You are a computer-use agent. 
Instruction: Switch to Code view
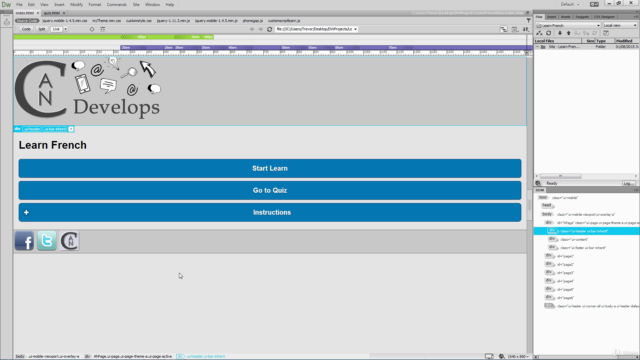coord(26,29)
